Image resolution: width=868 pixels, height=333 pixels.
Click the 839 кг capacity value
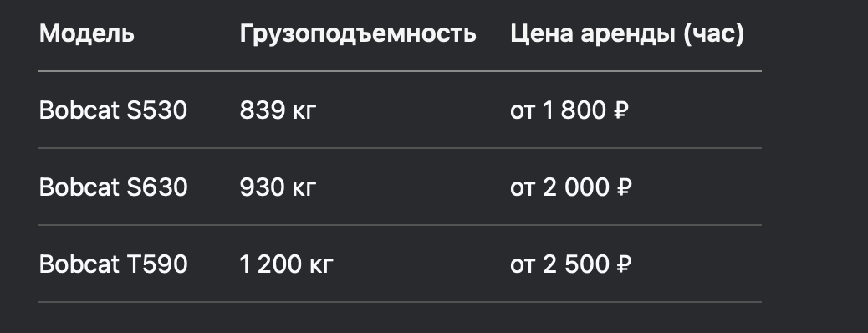tap(278, 110)
